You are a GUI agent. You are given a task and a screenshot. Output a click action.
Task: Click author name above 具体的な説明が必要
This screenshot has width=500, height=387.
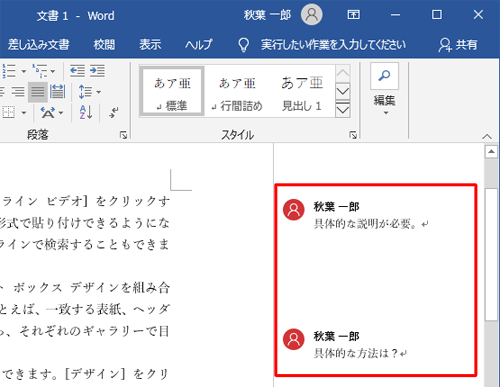pos(336,207)
